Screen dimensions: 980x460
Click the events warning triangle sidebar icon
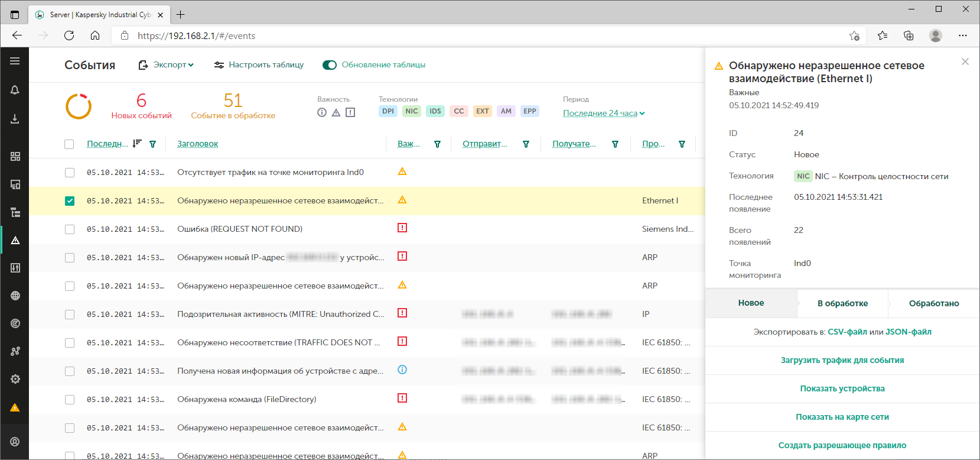pos(15,240)
